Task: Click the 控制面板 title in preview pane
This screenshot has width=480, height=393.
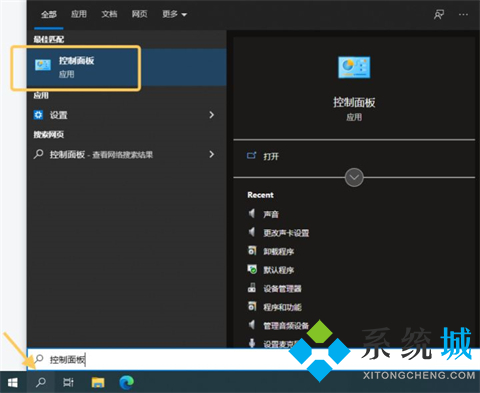Action: tap(354, 102)
